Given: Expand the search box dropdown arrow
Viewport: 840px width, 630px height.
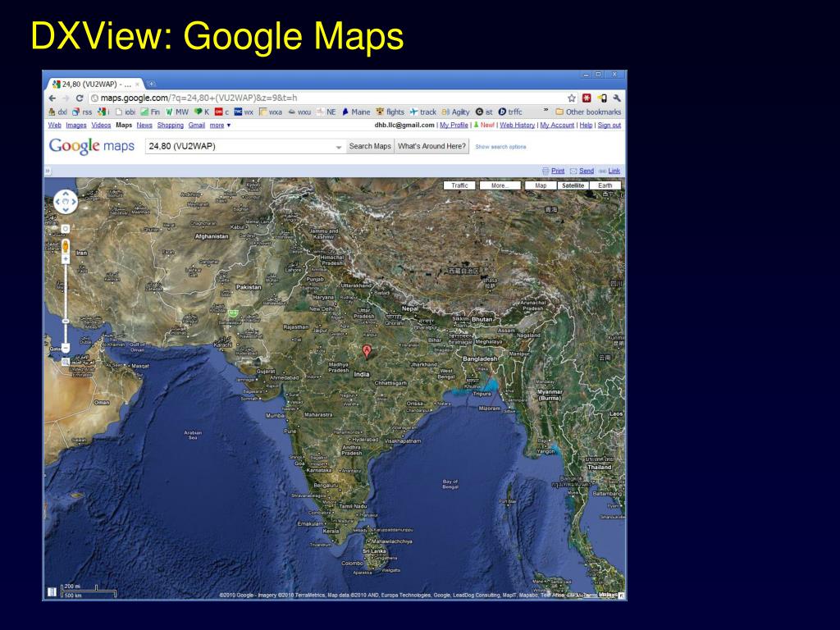Looking at the screenshot, I should [x=339, y=147].
